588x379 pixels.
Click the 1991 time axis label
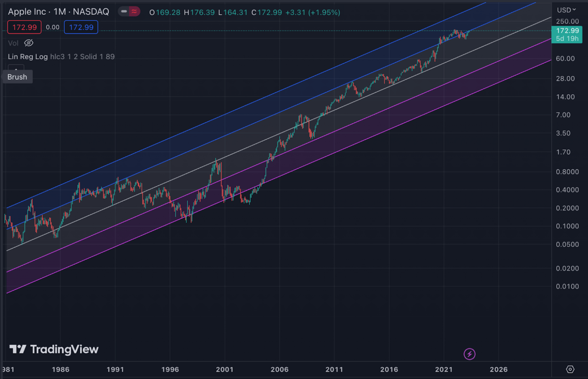point(115,369)
